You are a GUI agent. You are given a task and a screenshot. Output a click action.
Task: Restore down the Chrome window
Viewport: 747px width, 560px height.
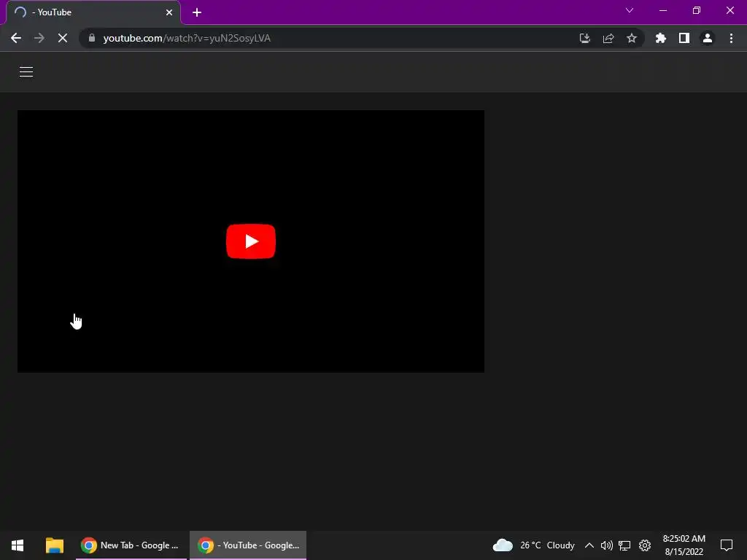pos(697,10)
